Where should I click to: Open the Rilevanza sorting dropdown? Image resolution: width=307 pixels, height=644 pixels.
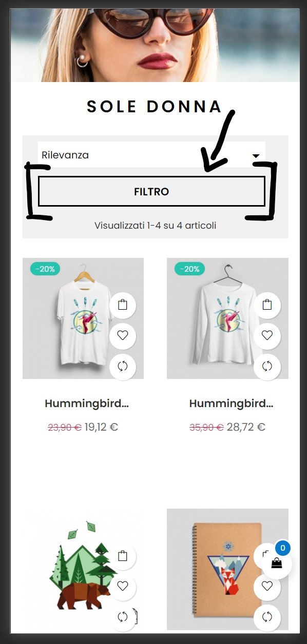click(151, 155)
